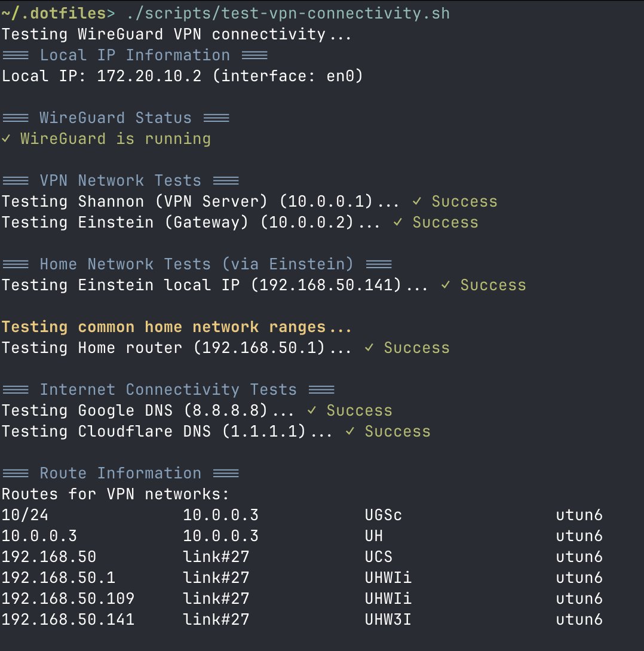This screenshot has height=651, width=644.
Task: Click the 192.168.50 route destination
Action: pyautogui.click(x=49, y=557)
